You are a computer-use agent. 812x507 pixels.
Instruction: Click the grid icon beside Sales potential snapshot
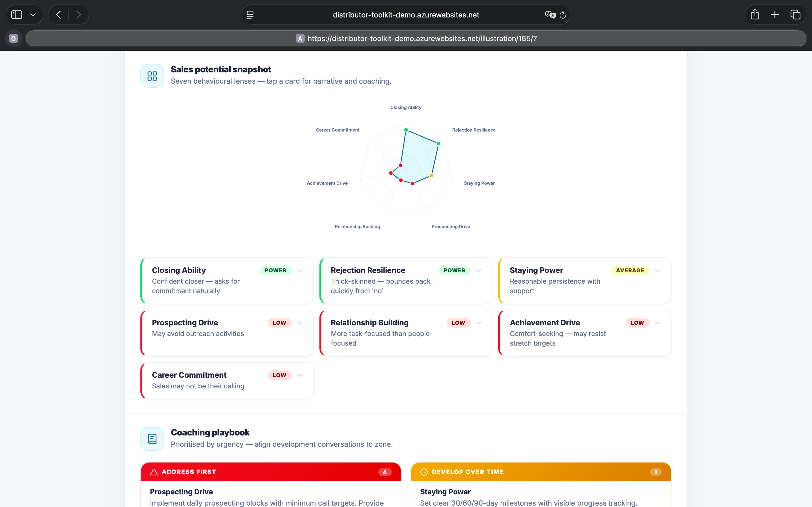152,76
